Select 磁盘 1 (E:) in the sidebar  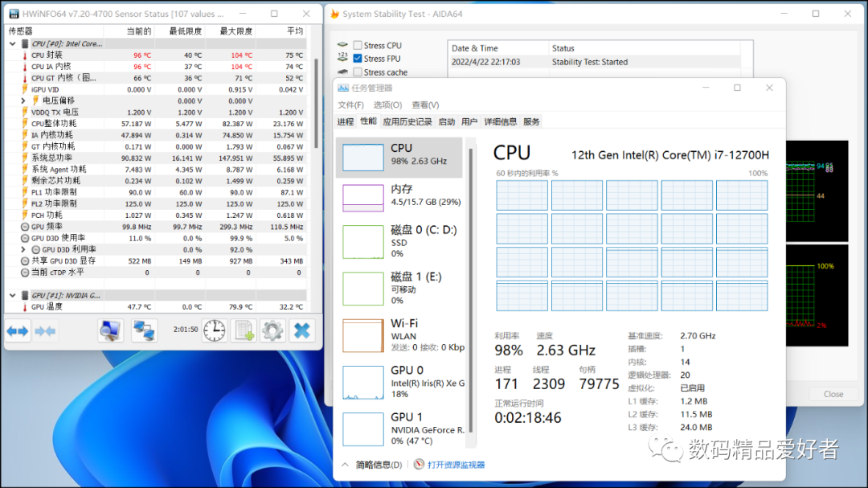pyautogui.click(x=399, y=288)
